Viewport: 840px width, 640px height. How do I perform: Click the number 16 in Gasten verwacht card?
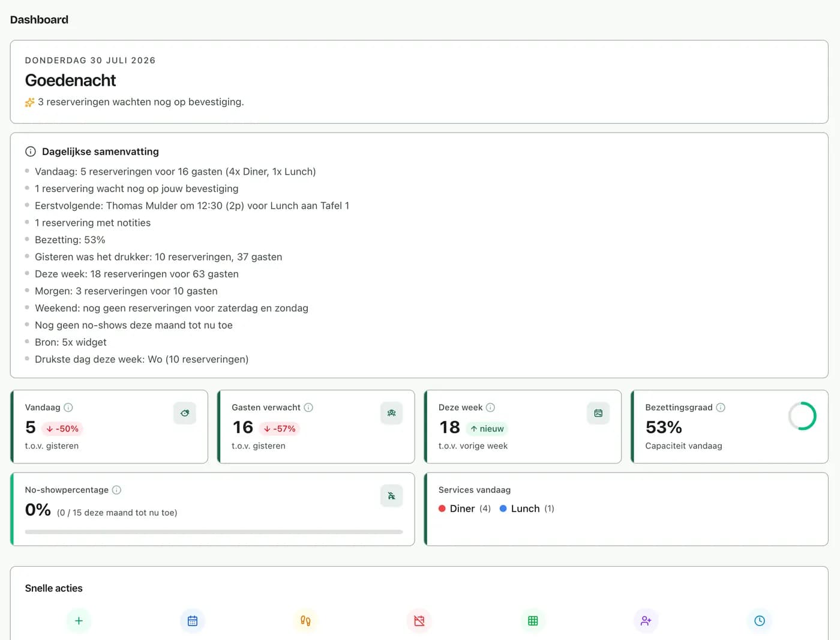tap(242, 427)
